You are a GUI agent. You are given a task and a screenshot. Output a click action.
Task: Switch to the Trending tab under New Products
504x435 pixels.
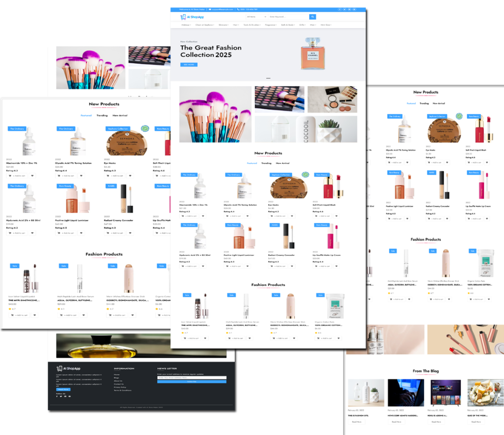266,163
